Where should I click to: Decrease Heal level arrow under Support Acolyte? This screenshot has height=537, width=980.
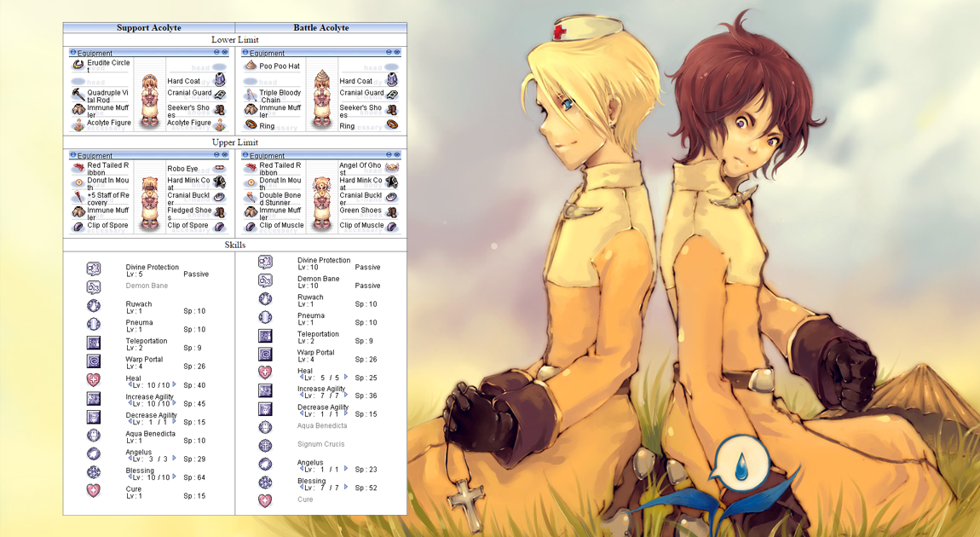tap(130, 384)
